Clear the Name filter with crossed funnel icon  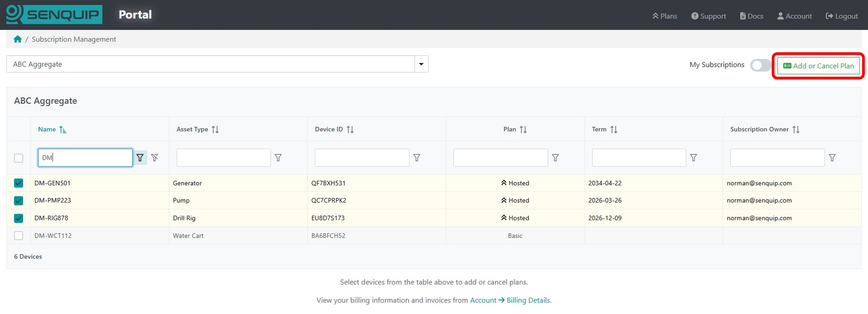[155, 158]
